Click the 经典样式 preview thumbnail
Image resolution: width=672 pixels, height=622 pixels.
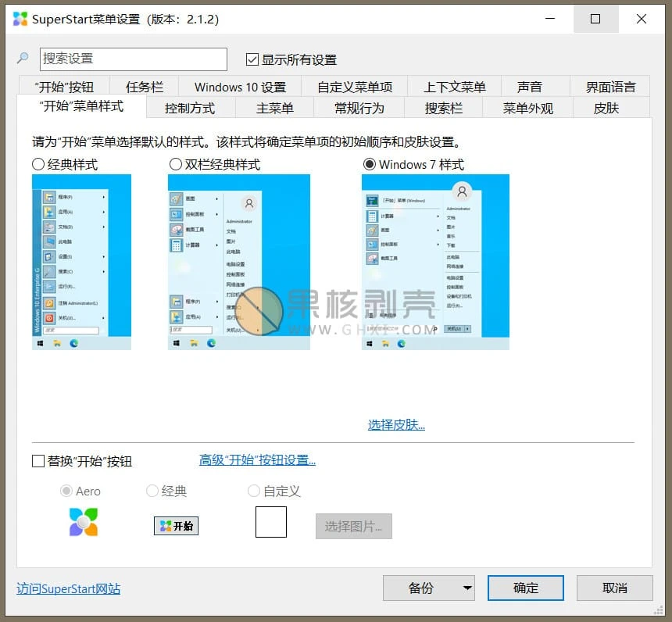pyautogui.click(x=81, y=262)
